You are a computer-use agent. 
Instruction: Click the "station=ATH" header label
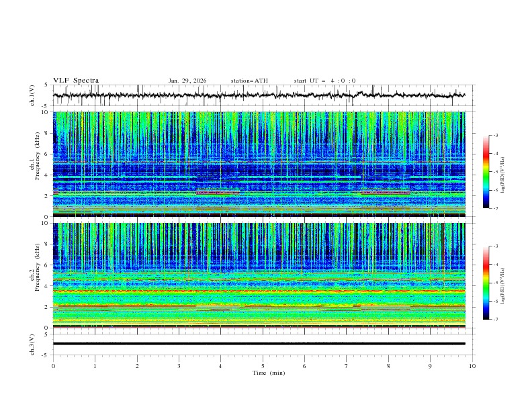(249, 81)
